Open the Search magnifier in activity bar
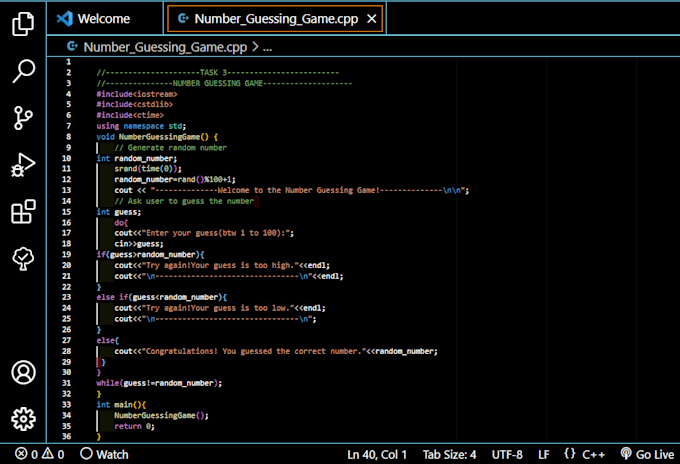This screenshot has height=464, width=680. pos(23,71)
